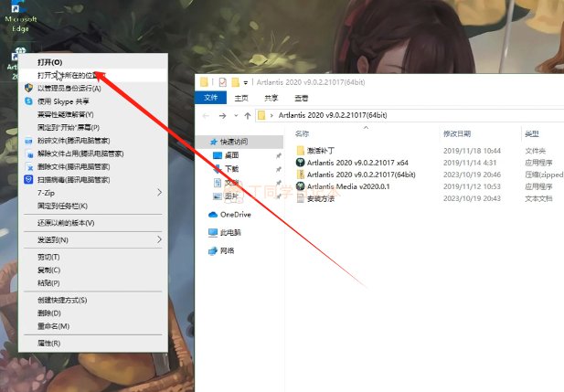
Task: Toggle sort via the 名称 column header
Action: point(302,133)
